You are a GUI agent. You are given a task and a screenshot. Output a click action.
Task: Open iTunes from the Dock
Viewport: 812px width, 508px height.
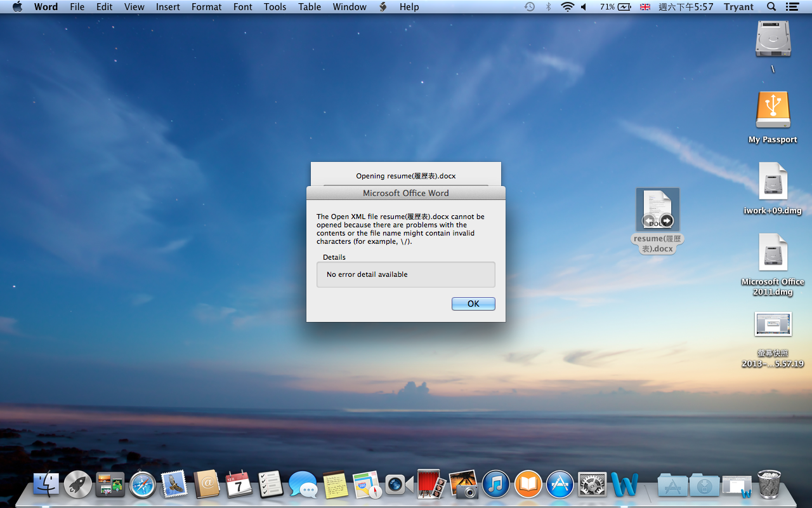pyautogui.click(x=496, y=485)
